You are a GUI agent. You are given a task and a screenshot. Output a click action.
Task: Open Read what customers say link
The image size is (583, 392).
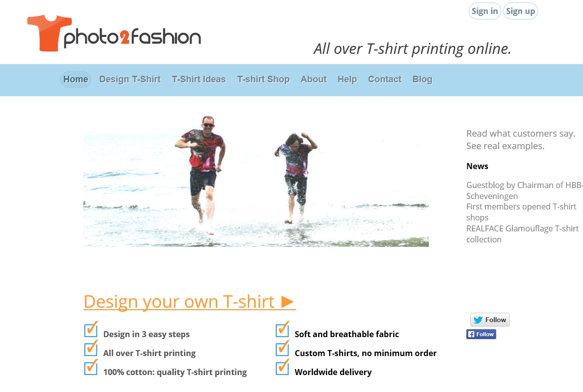[521, 134]
